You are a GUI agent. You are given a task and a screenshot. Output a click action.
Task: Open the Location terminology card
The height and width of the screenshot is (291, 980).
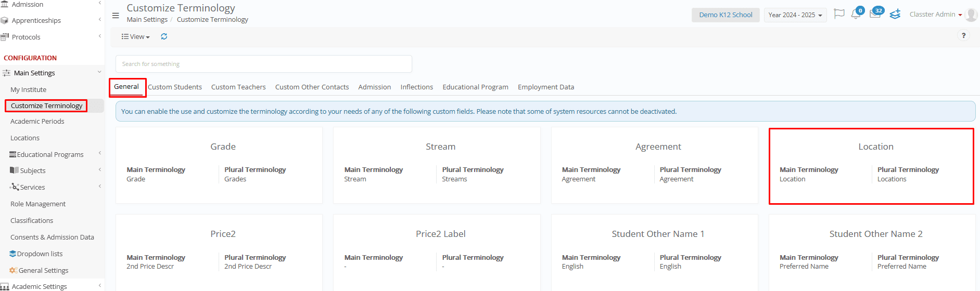click(x=871, y=166)
